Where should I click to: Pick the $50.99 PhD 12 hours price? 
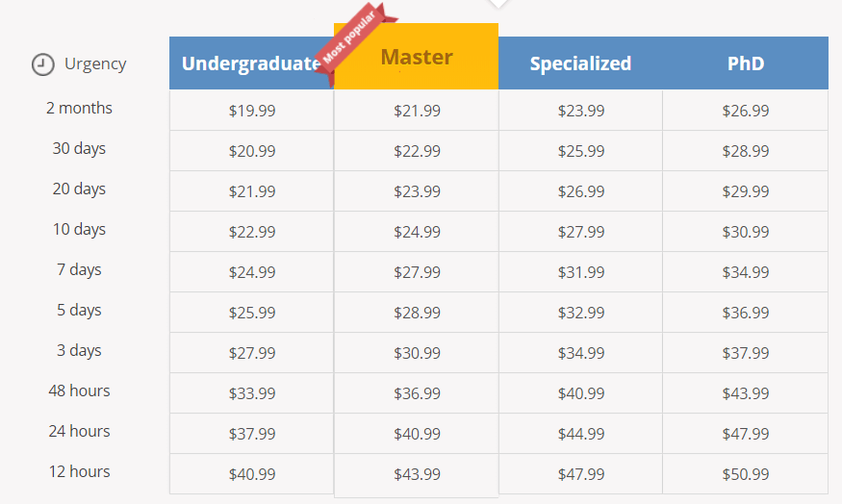point(746,474)
